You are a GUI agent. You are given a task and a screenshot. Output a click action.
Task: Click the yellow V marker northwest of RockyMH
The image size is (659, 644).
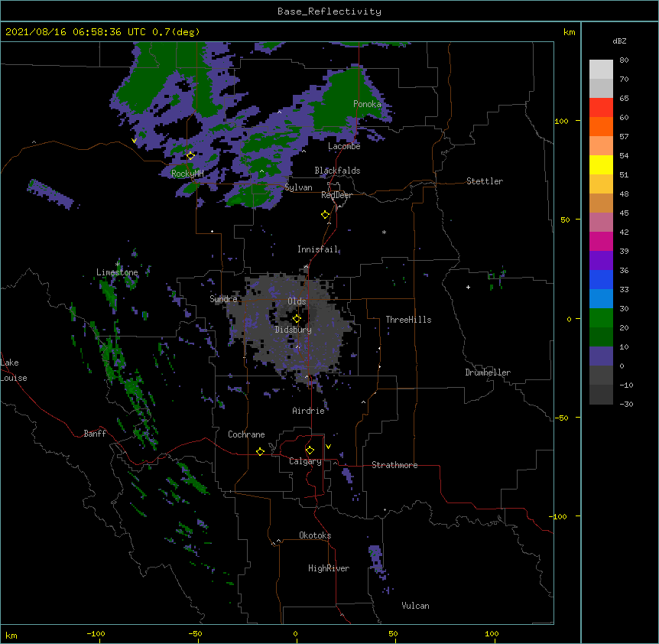pos(134,141)
